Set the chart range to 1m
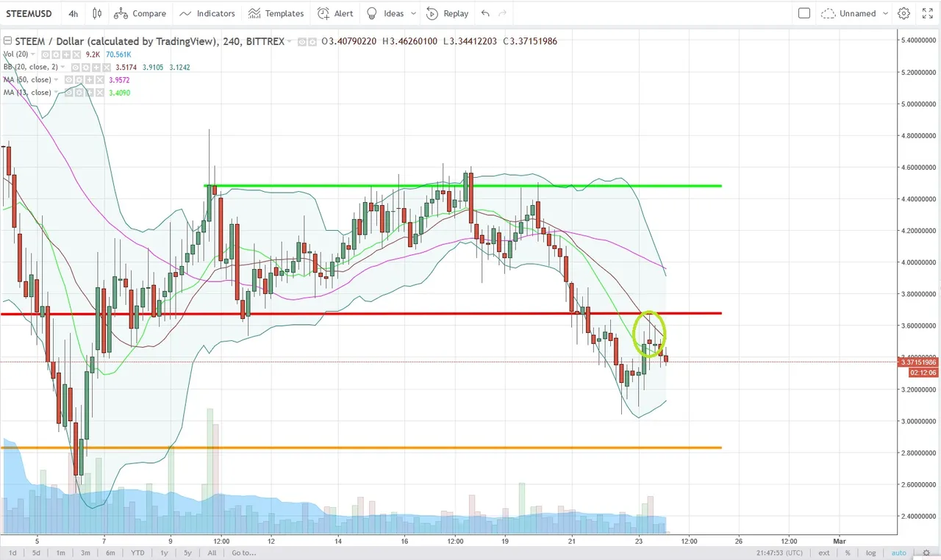 coord(60,553)
